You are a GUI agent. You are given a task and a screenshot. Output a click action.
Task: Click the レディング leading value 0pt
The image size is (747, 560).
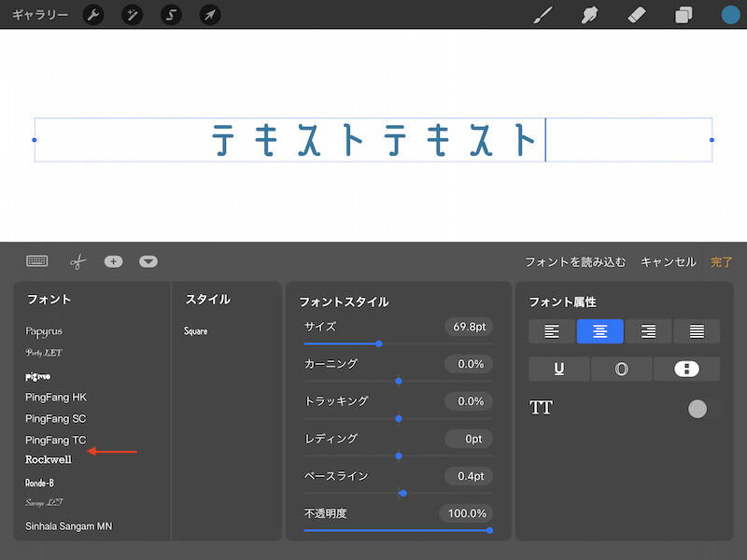tap(469, 439)
